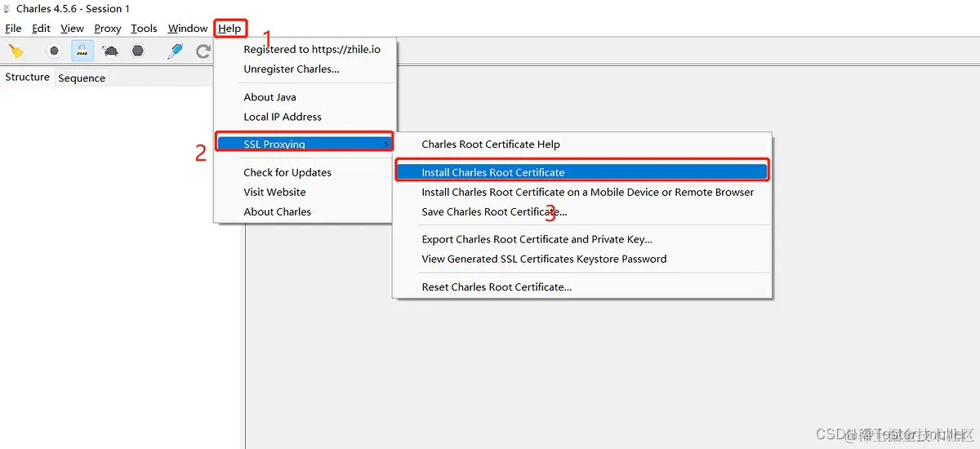Expand the SSL Proxying submenu

(x=305, y=144)
